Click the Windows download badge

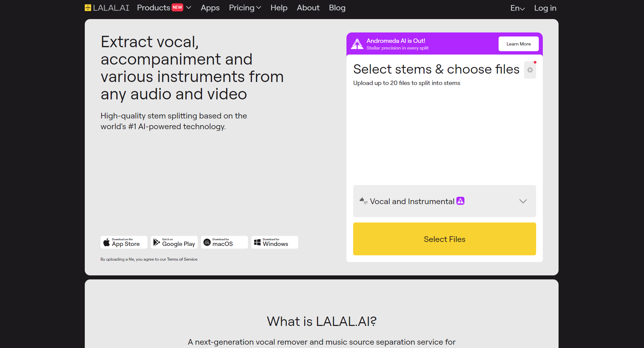pos(274,242)
